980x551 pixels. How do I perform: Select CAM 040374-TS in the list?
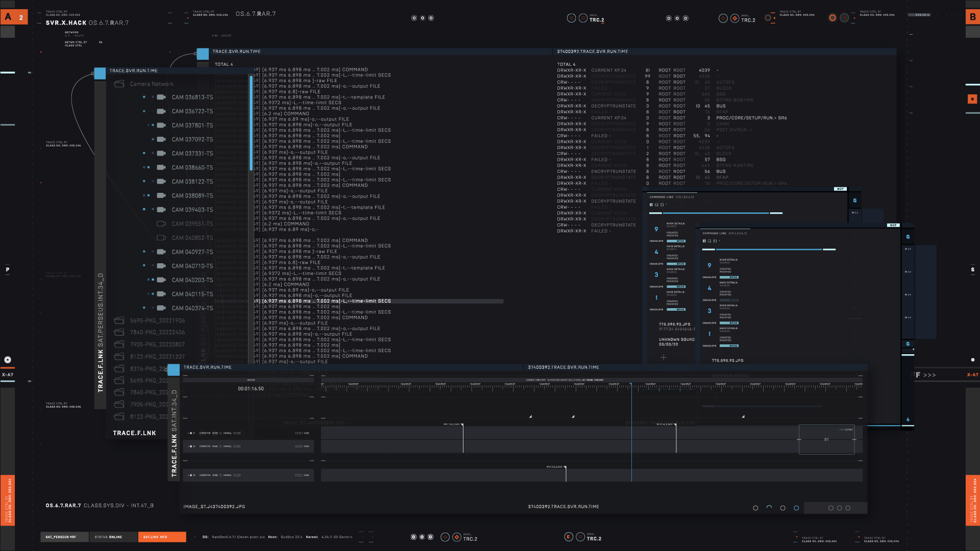pyautogui.click(x=192, y=308)
